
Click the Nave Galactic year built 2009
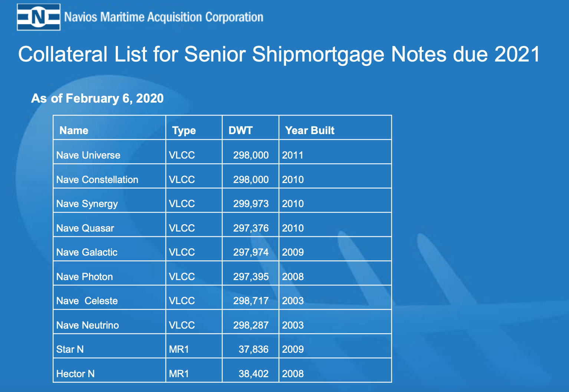point(293,252)
